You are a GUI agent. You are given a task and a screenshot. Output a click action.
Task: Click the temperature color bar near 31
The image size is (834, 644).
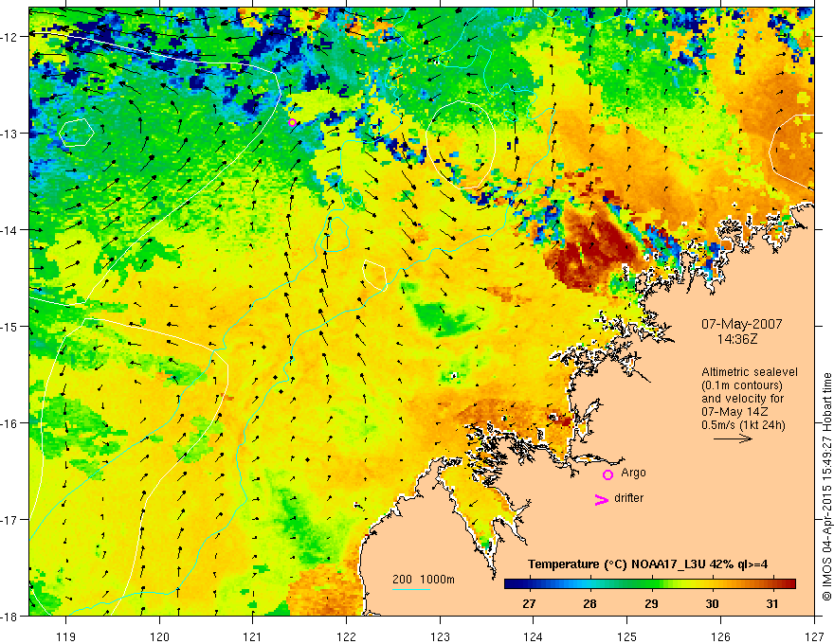(x=772, y=584)
